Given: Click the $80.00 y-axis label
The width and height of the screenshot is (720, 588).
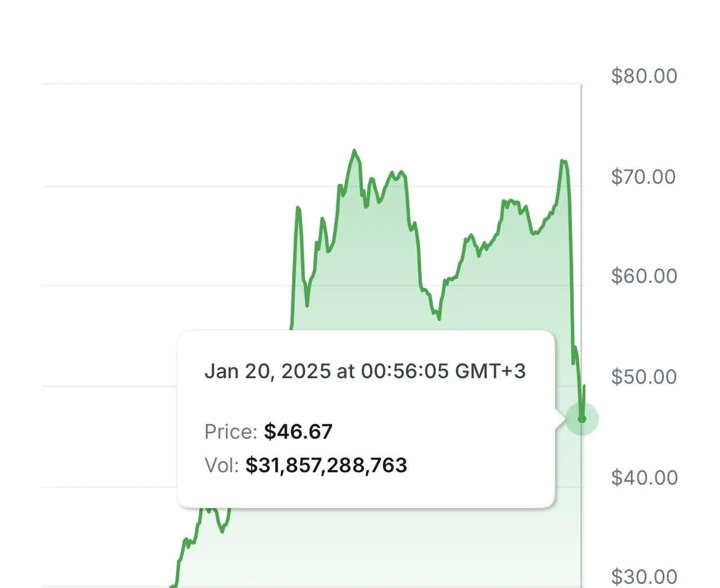Looking at the screenshot, I should tap(644, 76).
